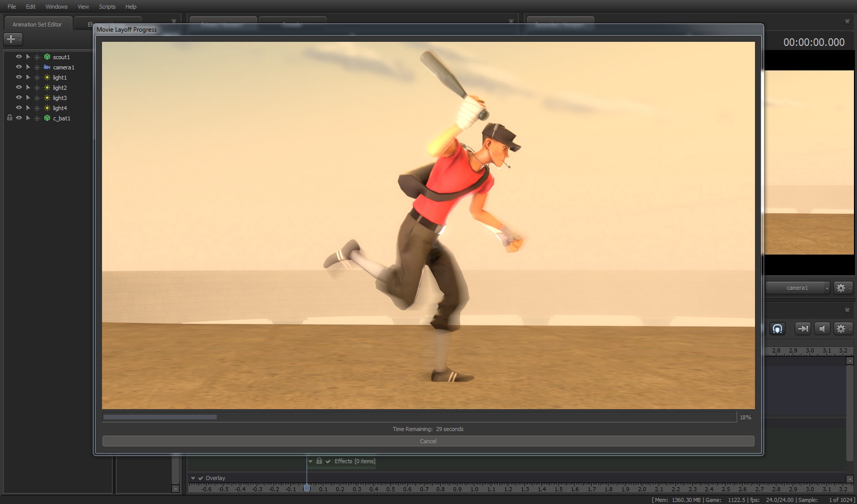Click the 'Effects [0 items]' track label
The height and width of the screenshot is (504, 857).
(x=355, y=461)
